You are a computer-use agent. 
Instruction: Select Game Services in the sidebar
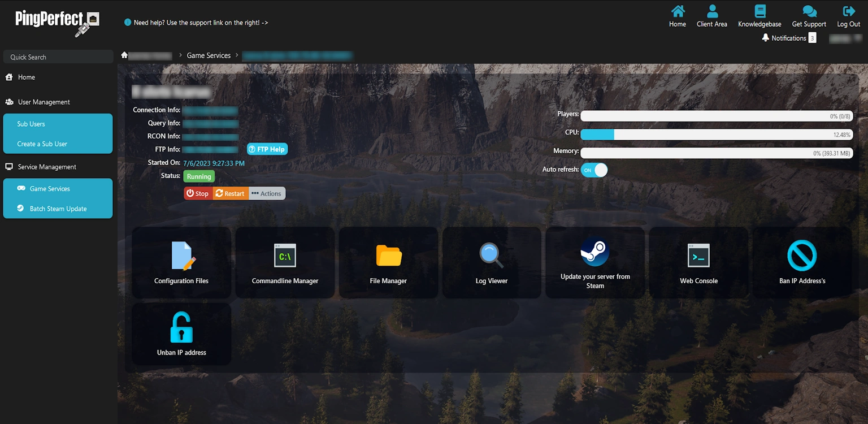[x=50, y=189]
